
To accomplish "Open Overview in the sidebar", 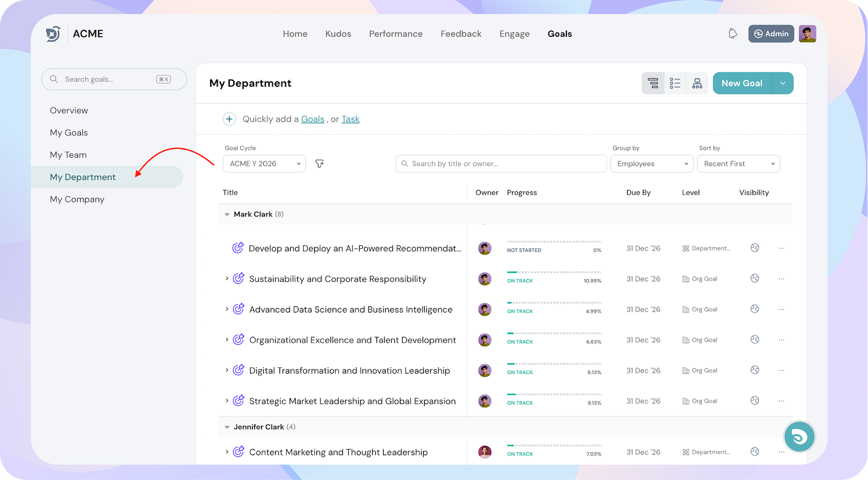I will [69, 111].
